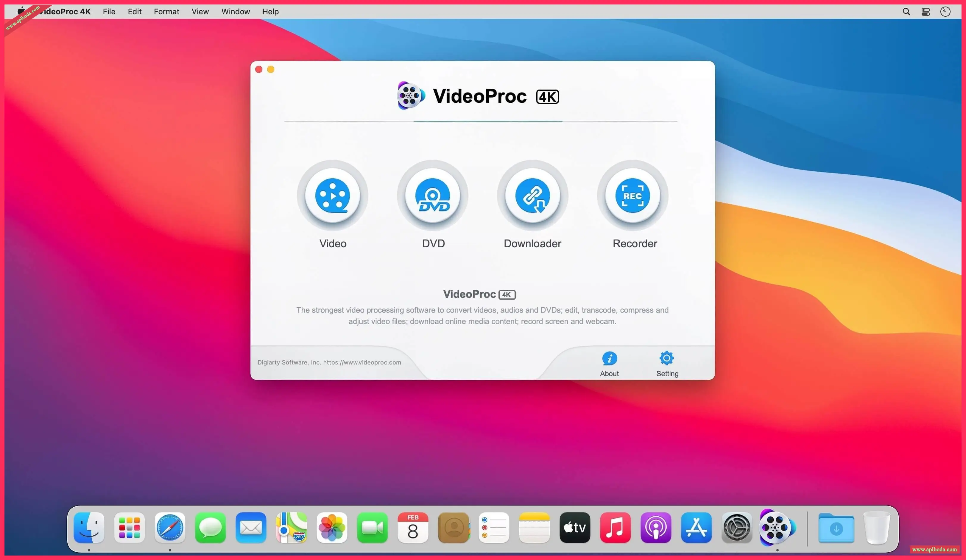
Task: Open the Setting gear icon
Action: (667, 359)
